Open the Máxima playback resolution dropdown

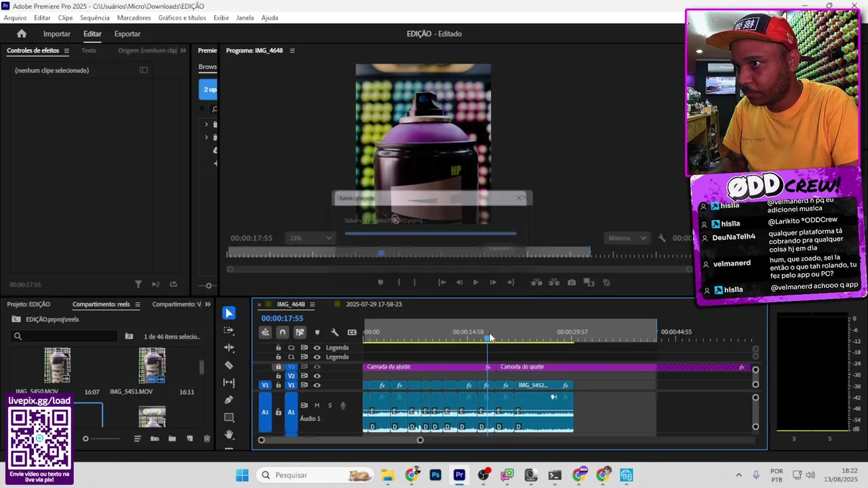point(627,238)
